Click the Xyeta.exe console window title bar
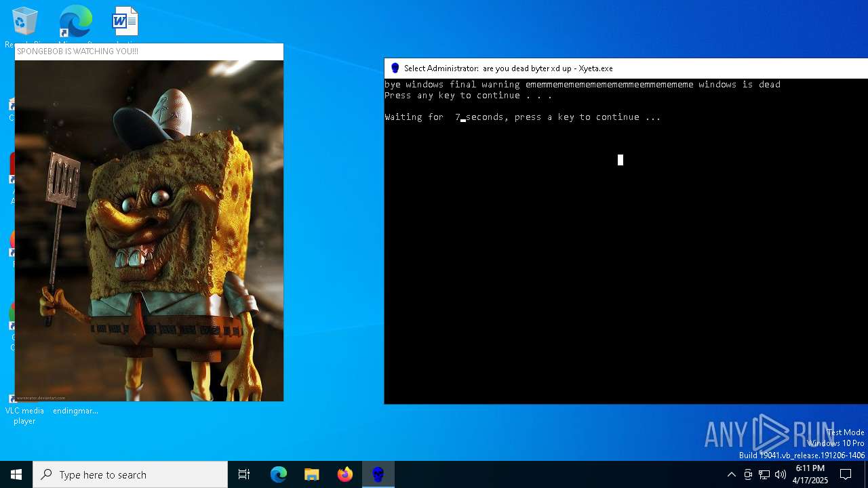868x488 pixels. (x=626, y=68)
